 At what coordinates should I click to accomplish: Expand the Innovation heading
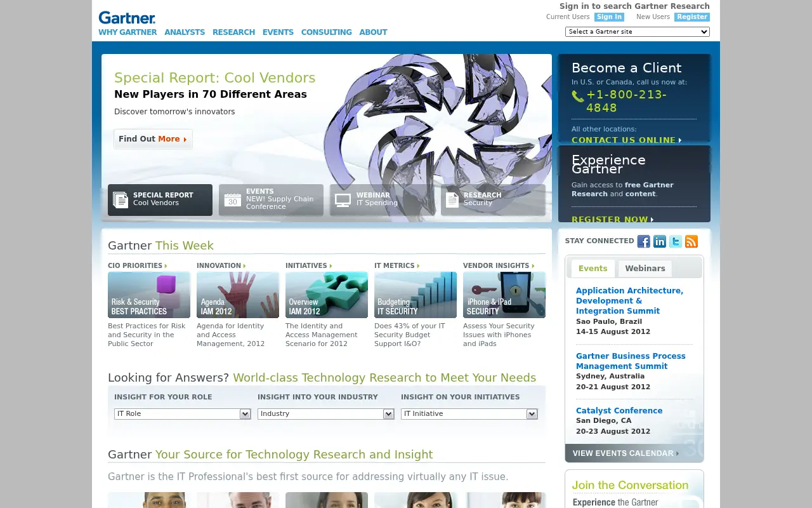(x=221, y=265)
